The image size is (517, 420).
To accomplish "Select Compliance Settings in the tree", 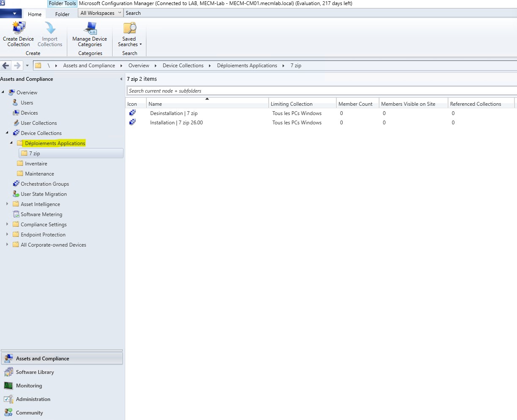I will (44, 225).
